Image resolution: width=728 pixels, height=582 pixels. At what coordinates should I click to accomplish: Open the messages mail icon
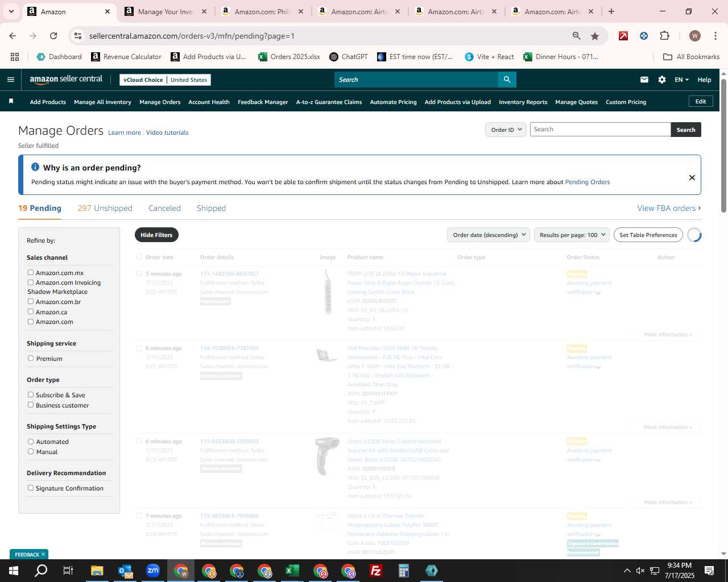(644, 80)
